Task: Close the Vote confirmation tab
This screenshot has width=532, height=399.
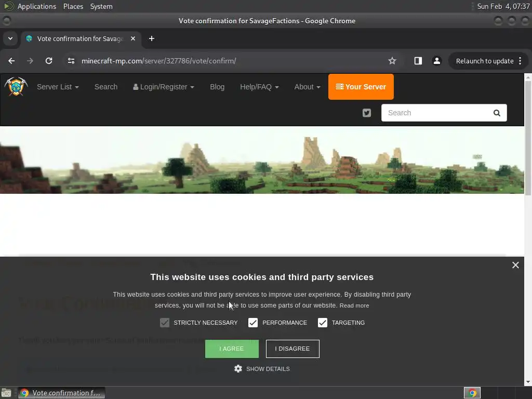Action: tap(133, 38)
